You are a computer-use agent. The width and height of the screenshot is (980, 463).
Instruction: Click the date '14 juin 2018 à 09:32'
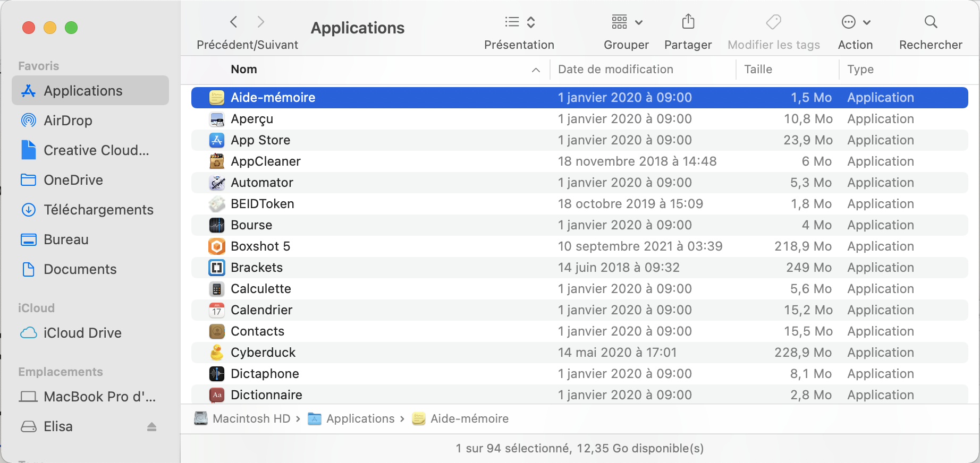coord(619,268)
